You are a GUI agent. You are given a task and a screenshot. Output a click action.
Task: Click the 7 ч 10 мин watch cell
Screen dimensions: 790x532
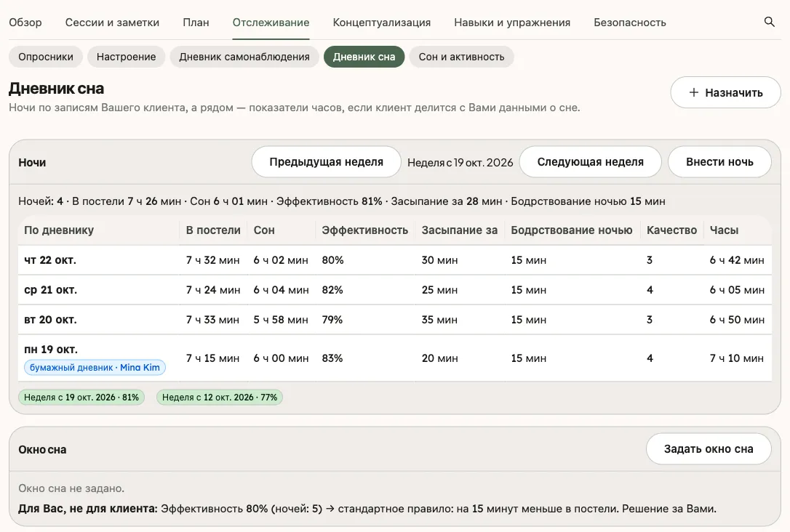[737, 358]
